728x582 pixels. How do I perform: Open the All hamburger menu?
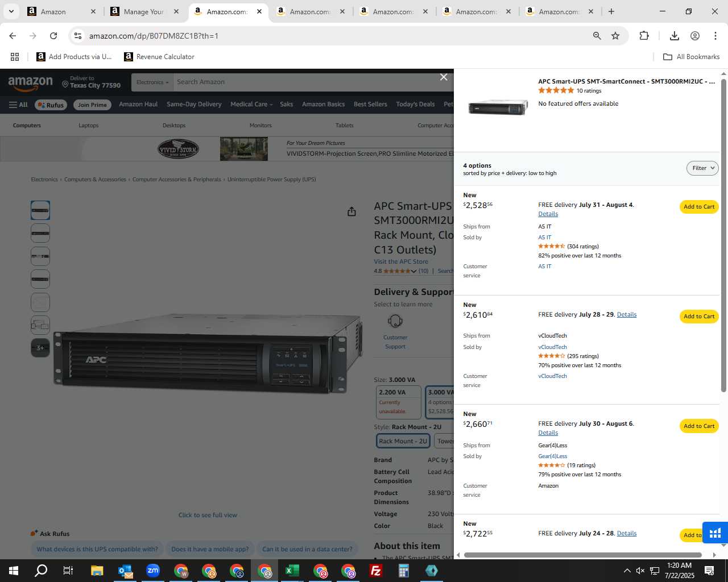[x=18, y=105]
